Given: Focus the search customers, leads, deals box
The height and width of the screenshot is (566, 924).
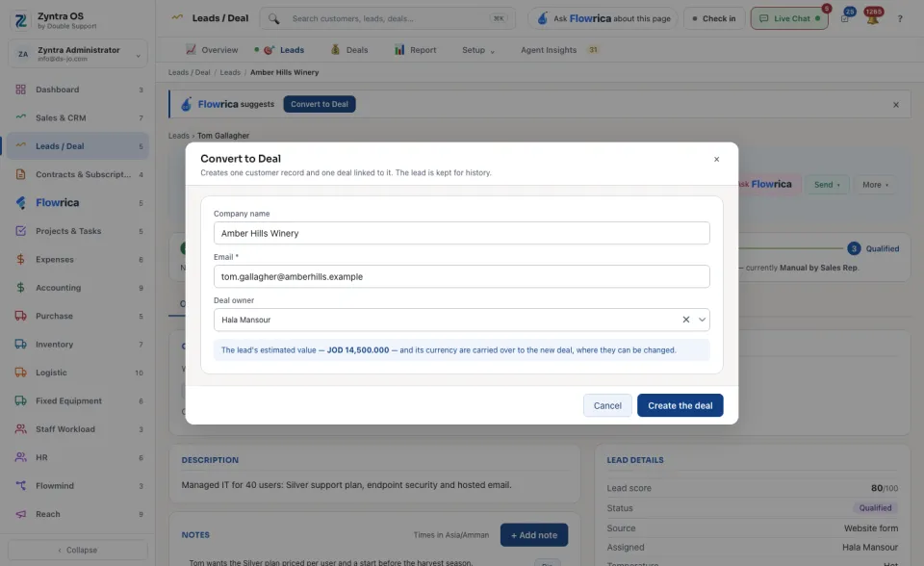Looking at the screenshot, I should click(x=387, y=19).
